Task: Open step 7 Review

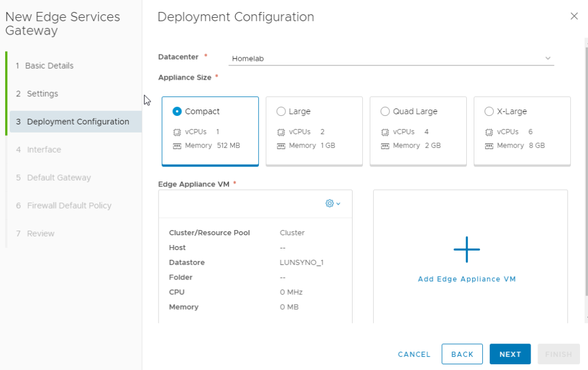Action: [x=35, y=233]
